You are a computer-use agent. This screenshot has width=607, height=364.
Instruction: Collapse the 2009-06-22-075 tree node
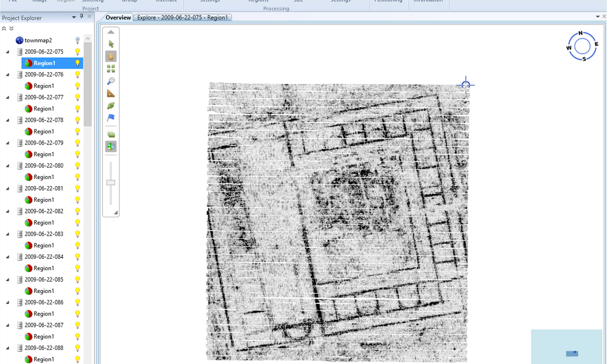click(x=8, y=52)
